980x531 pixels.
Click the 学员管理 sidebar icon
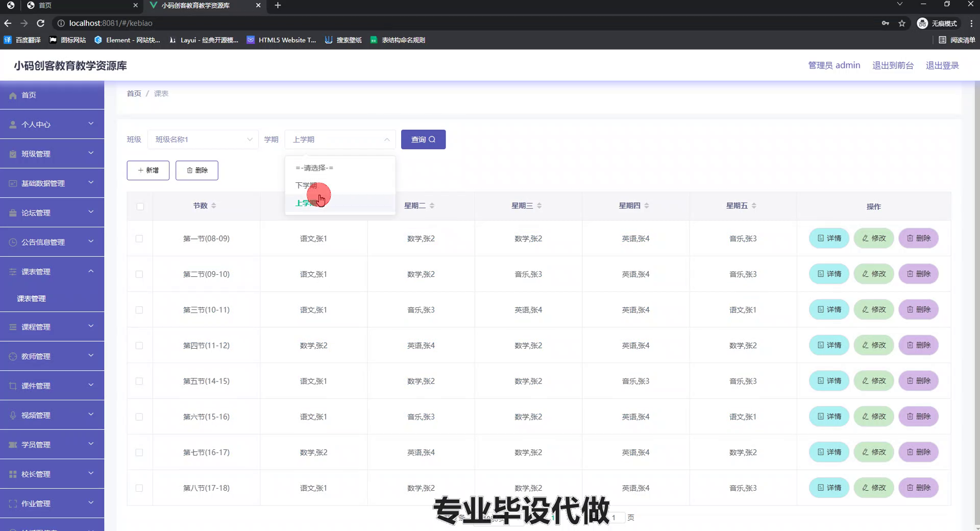[13, 445]
